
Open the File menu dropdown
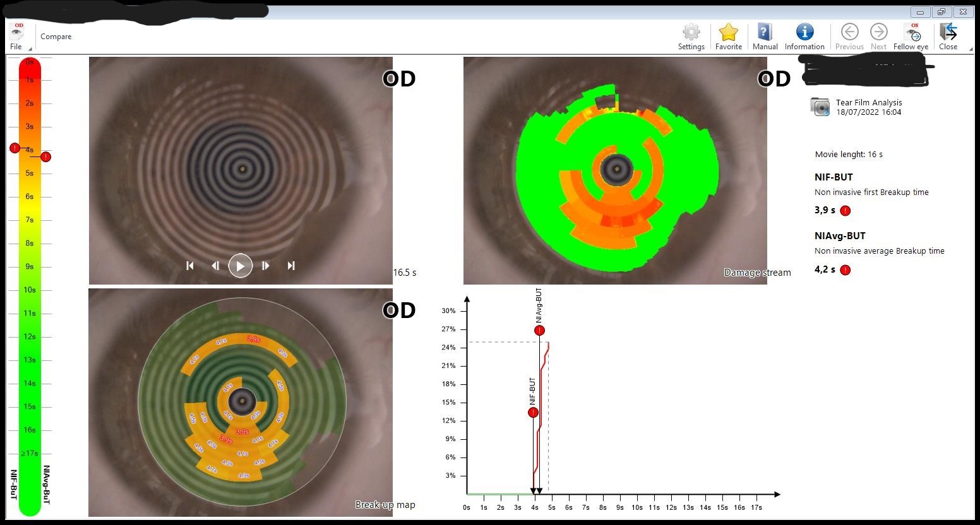click(17, 37)
